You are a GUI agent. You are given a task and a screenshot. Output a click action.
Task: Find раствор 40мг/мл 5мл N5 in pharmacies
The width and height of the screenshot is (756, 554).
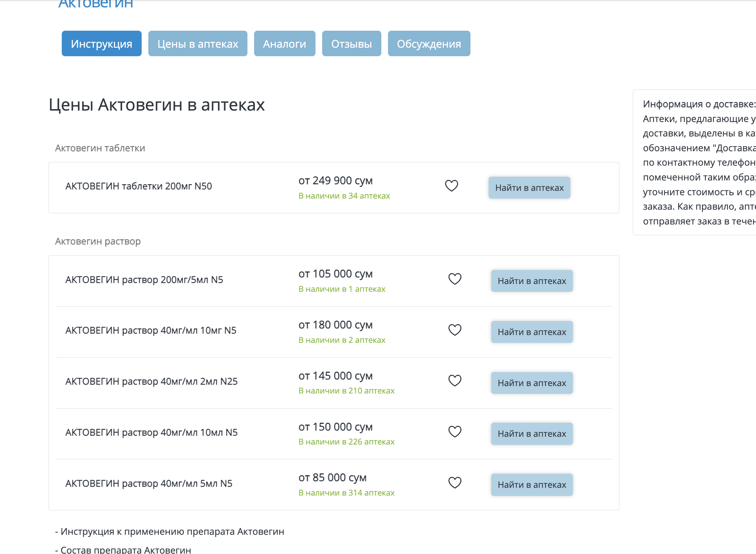point(531,485)
